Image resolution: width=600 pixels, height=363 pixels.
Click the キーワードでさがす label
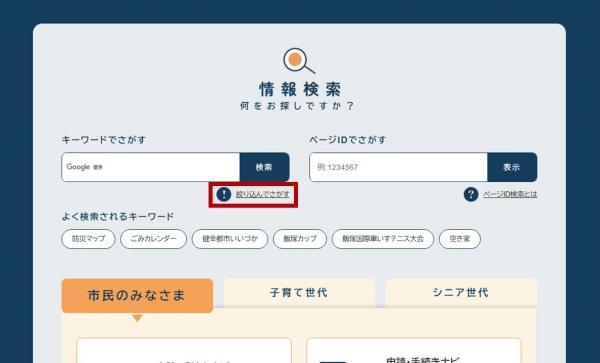pyautogui.click(x=104, y=140)
